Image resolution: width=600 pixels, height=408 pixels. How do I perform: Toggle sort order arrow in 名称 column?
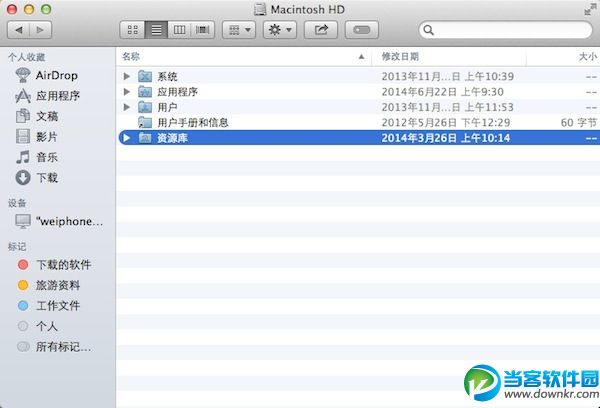click(361, 57)
